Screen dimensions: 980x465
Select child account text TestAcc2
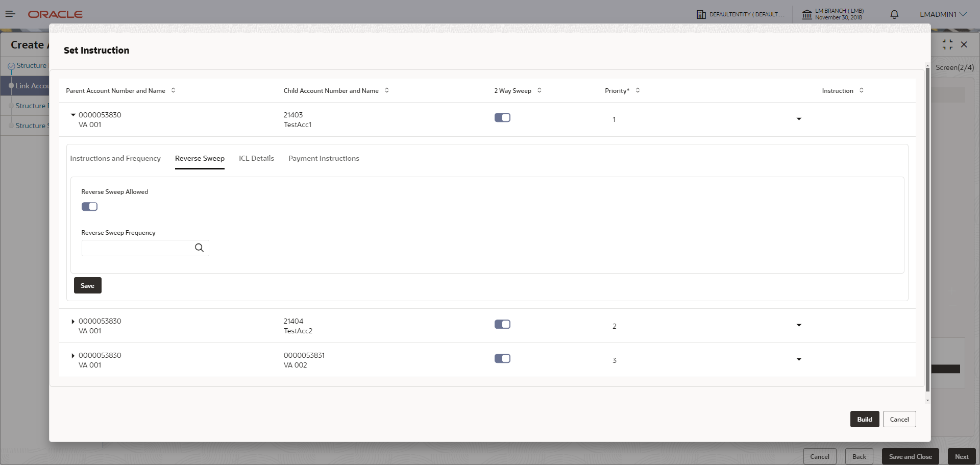(x=298, y=331)
